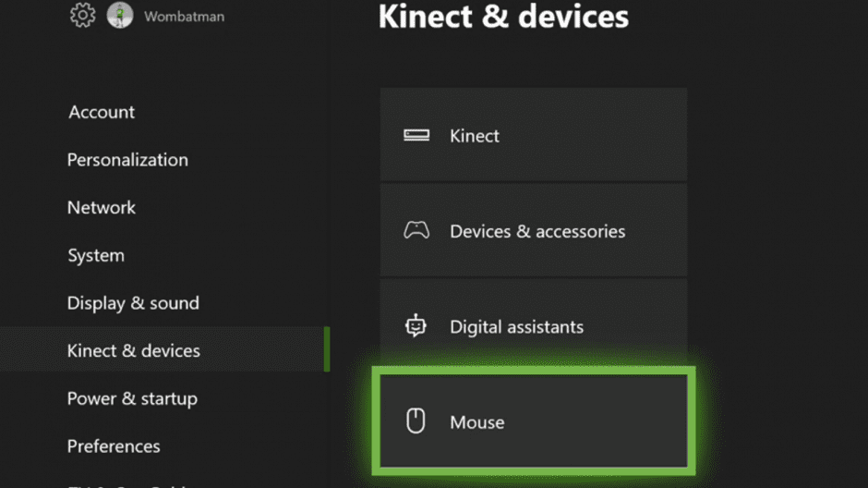Go to Preferences in sidebar

[x=114, y=446]
